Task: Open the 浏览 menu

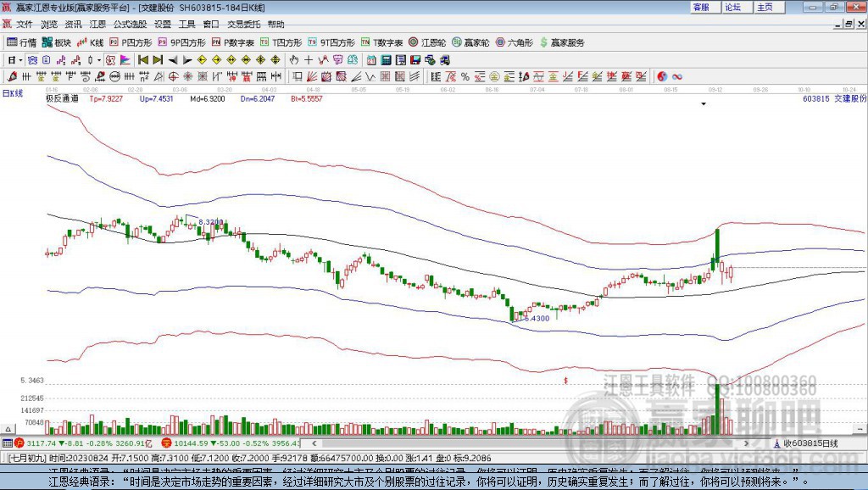Action: [48, 25]
